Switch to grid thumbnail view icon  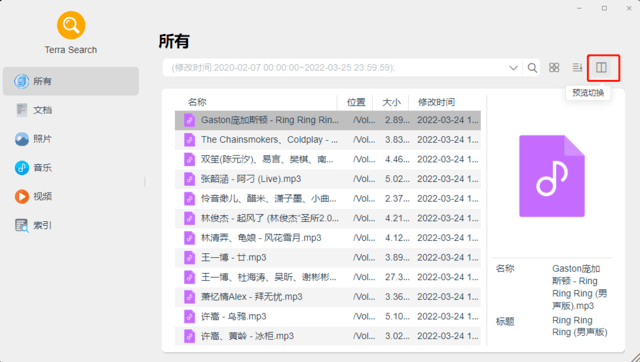[554, 67]
